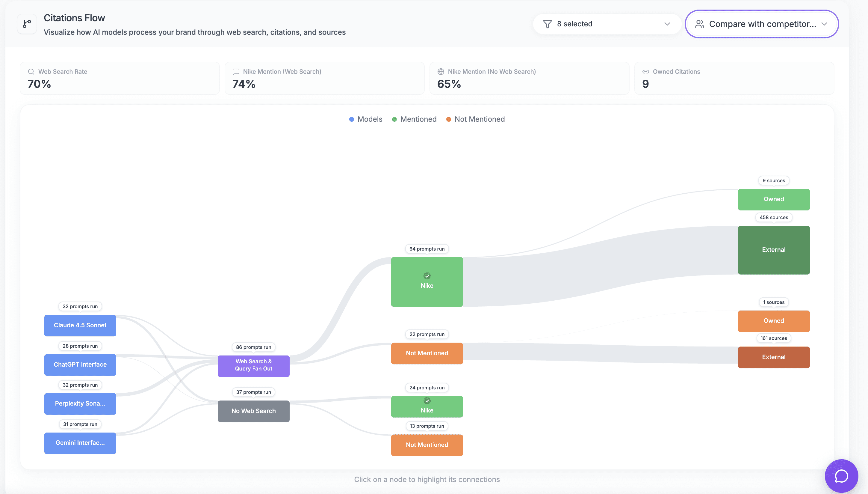Click the '24 prompts run' label
The image size is (868, 494).
(x=427, y=388)
